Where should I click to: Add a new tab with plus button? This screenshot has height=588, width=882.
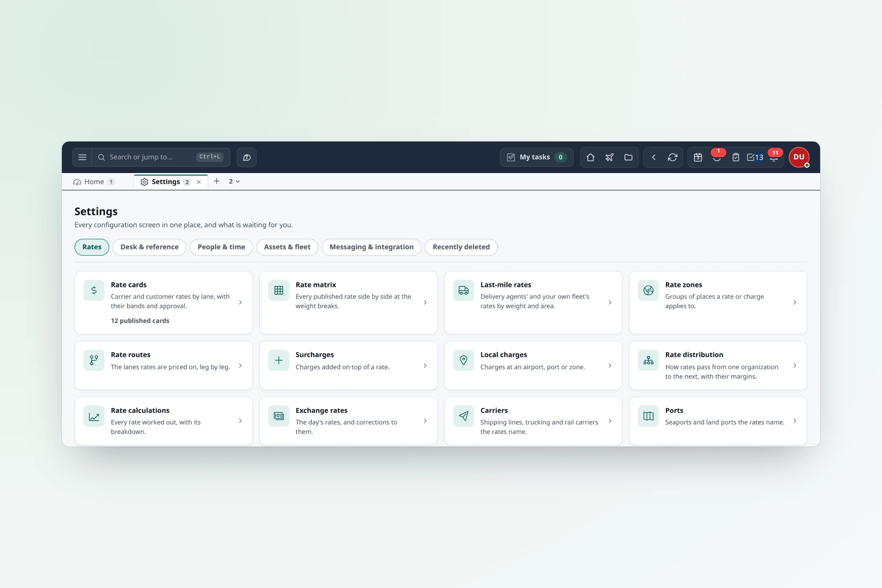[x=217, y=181]
